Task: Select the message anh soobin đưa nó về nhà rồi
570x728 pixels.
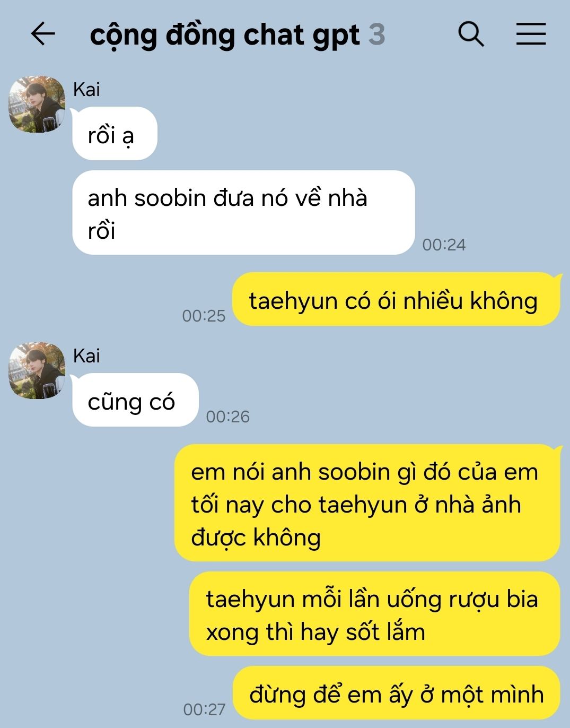Action: coord(243,213)
